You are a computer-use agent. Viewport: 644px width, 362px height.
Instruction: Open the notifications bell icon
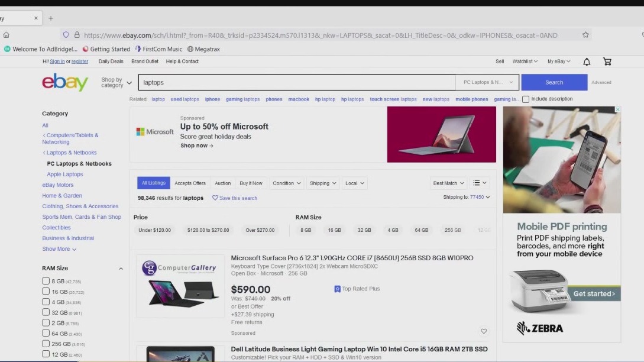(x=587, y=62)
